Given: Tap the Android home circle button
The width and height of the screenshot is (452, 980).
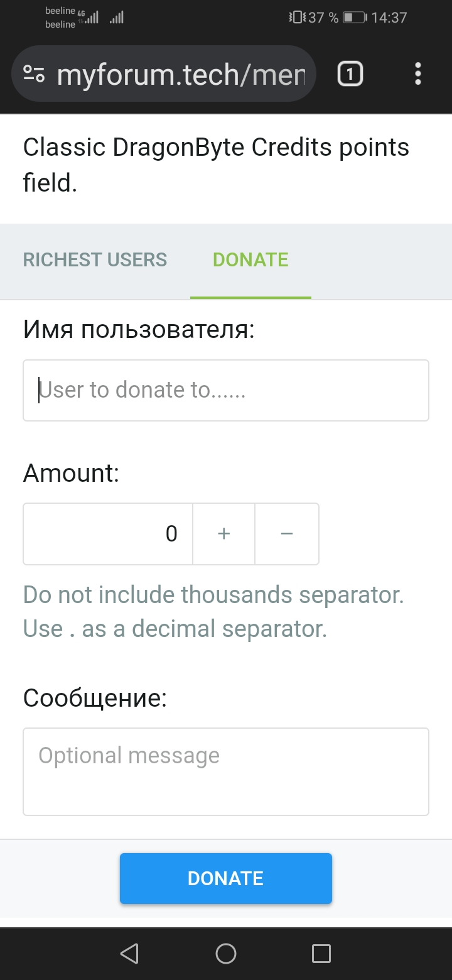Looking at the screenshot, I should click(226, 954).
